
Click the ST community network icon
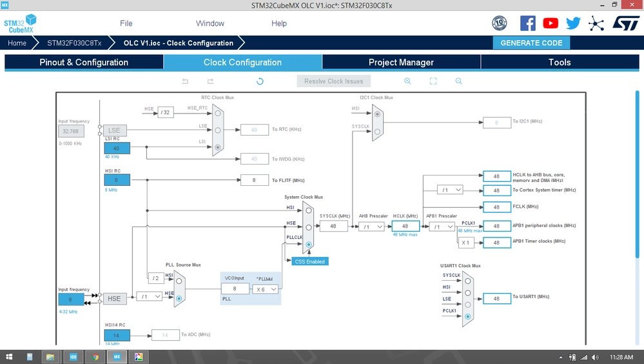596,23
